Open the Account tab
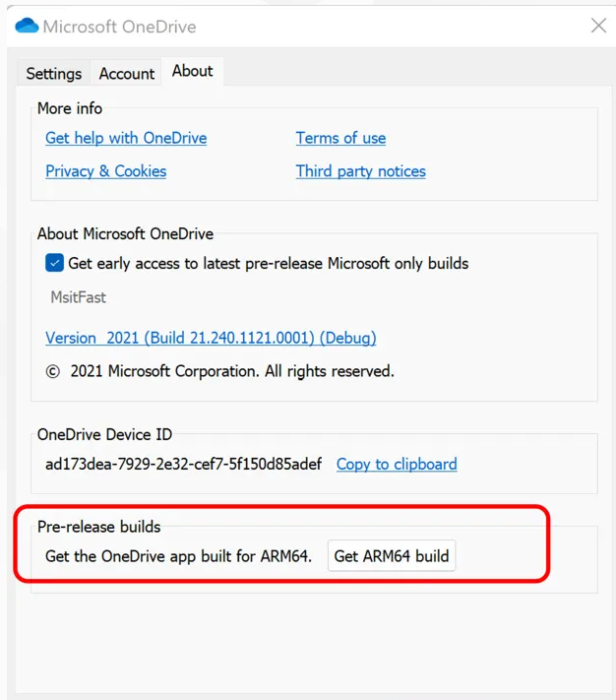Screen dimensions: 616x700 127,73
